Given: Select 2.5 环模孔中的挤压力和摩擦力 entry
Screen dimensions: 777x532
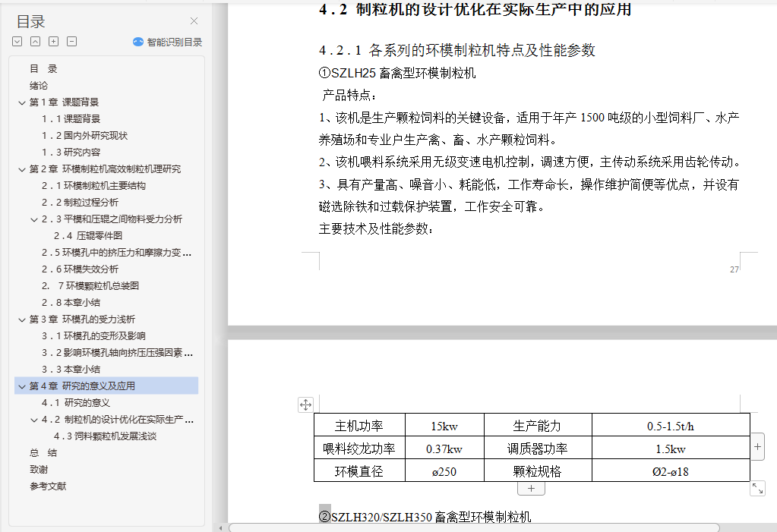Looking at the screenshot, I should click(x=116, y=253).
